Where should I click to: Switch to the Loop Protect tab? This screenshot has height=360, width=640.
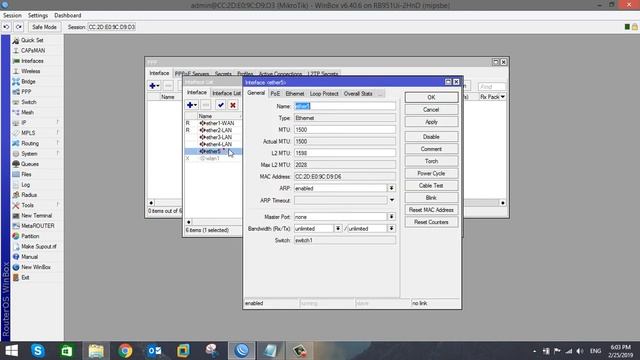point(324,93)
